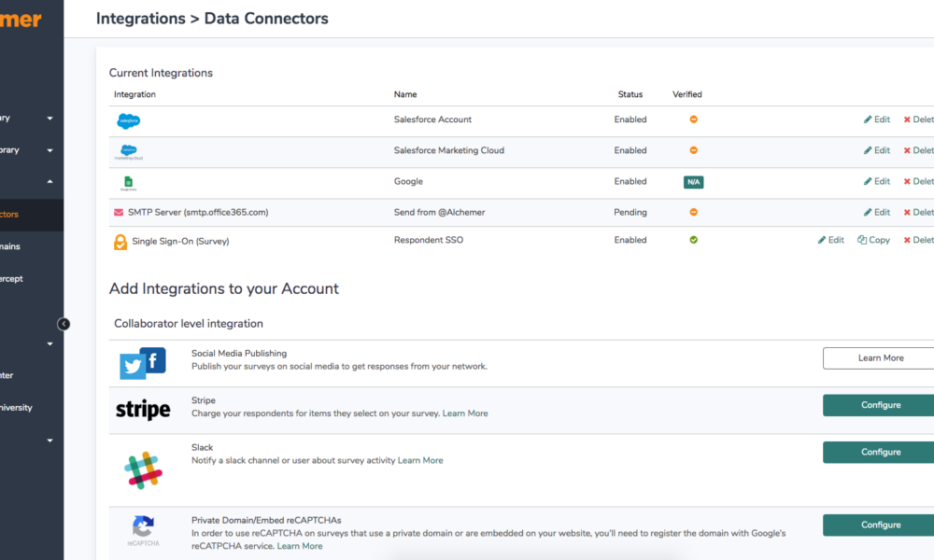Click the Name column header
The image size is (934, 560).
(x=405, y=94)
